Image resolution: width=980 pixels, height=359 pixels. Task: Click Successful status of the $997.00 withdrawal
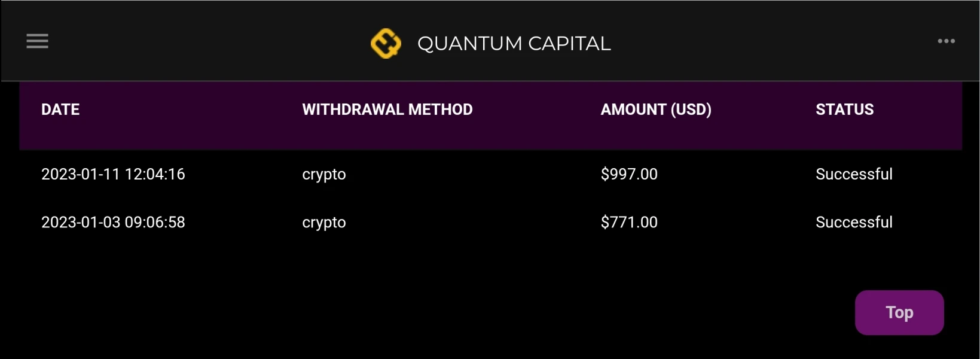(853, 174)
